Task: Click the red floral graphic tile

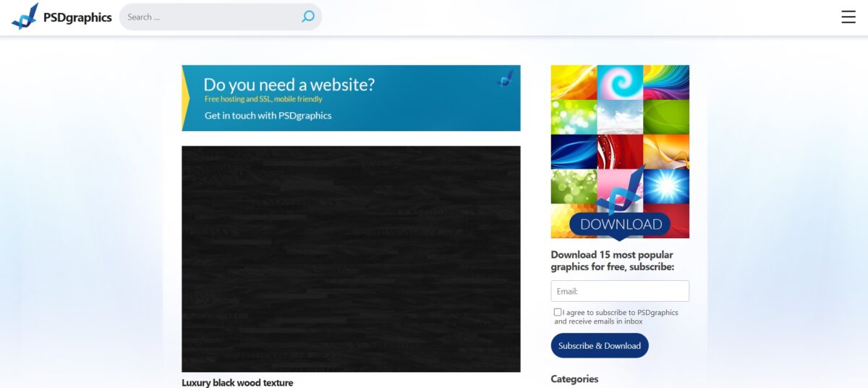Action: pos(620,151)
